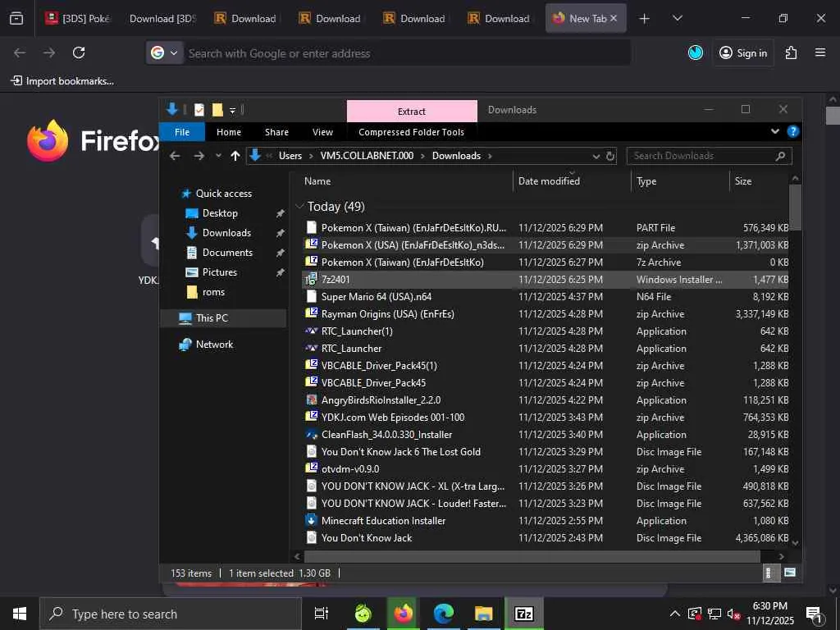Switch to large icons view in status bar

point(790,573)
